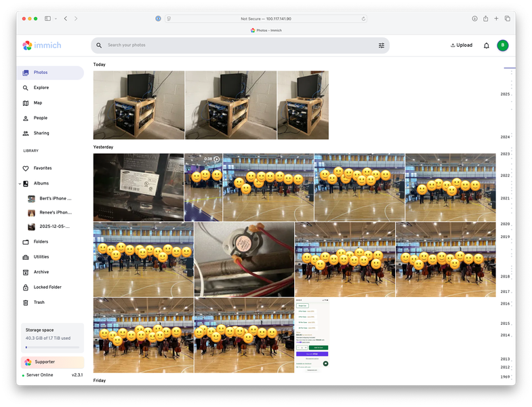
Task: Jump to 2021 on timeline scrubber
Action: click(505, 198)
